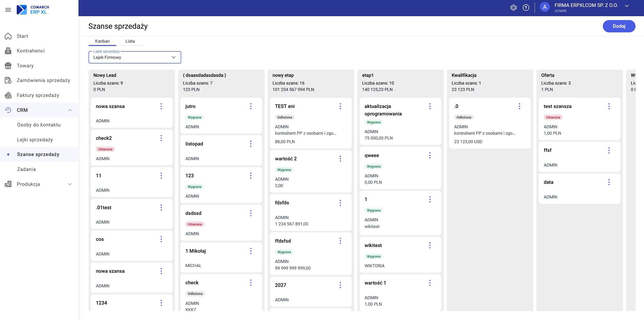Click user avatar 'A' in header
644x320 pixels.
click(544, 7)
